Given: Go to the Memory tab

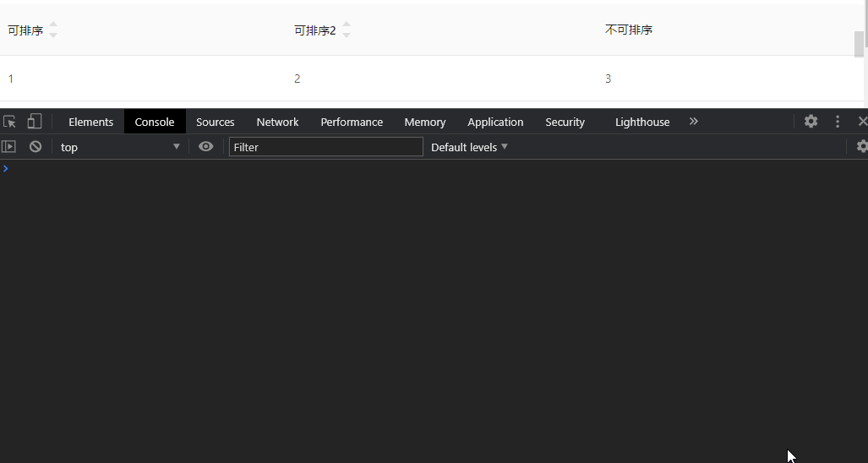Looking at the screenshot, I should [x=424, y=122].
